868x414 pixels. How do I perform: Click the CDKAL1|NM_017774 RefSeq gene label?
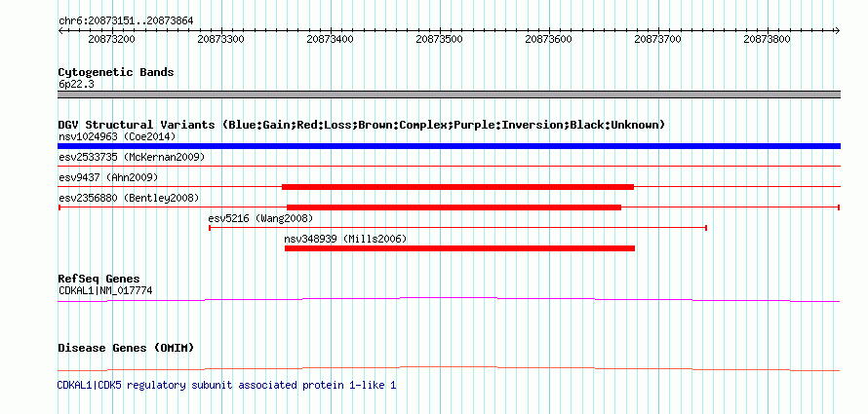[x=105, y=290]
